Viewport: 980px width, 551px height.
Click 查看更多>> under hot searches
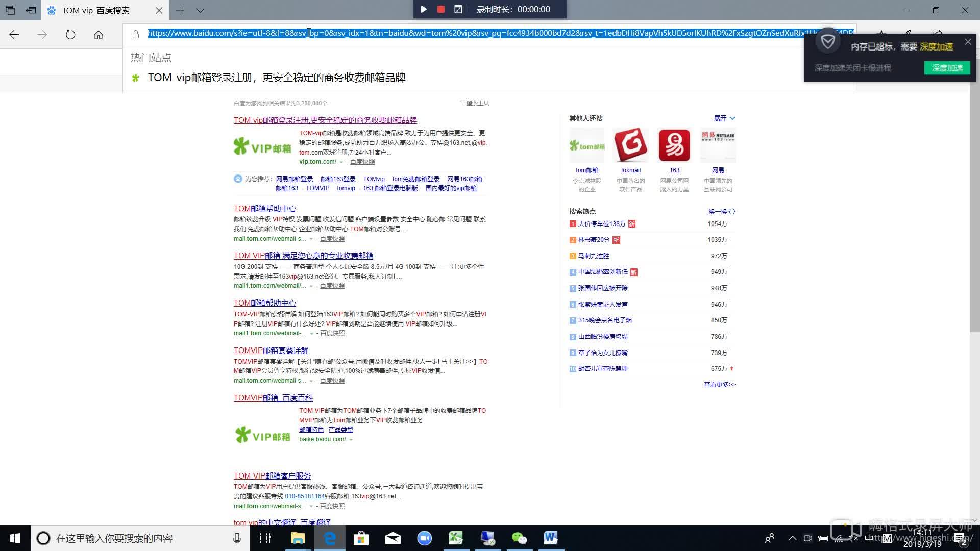pos(720,385)
